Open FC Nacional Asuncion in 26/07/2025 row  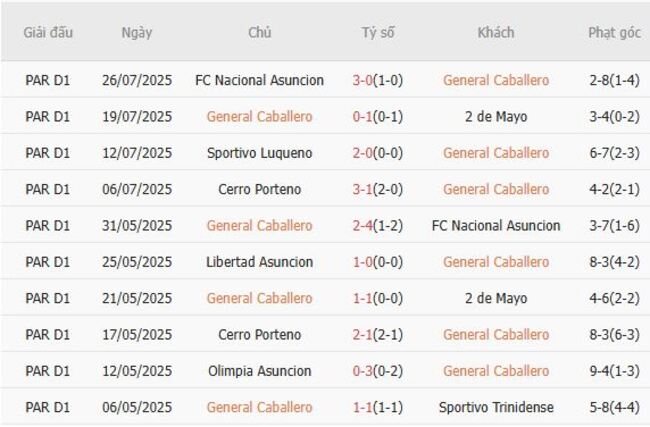pos(260,80)
